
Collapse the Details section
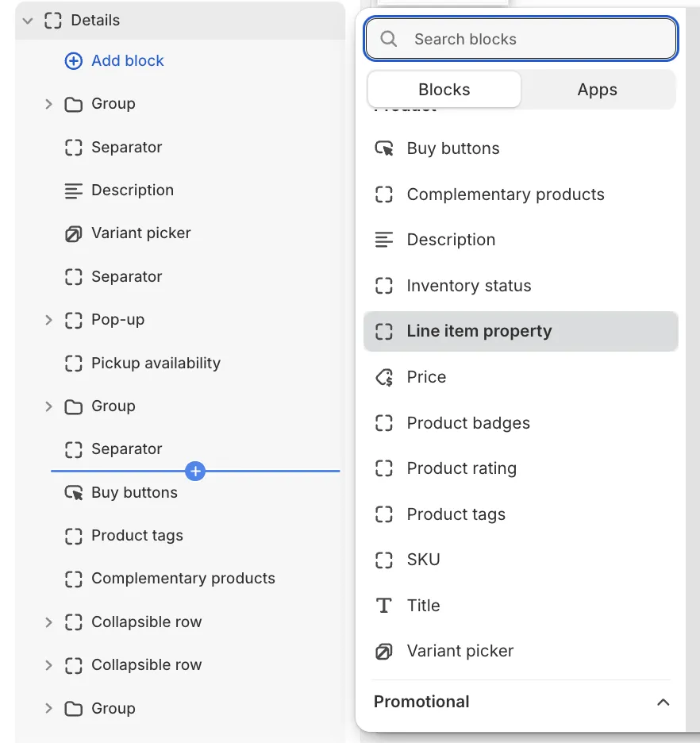[29, 21]
